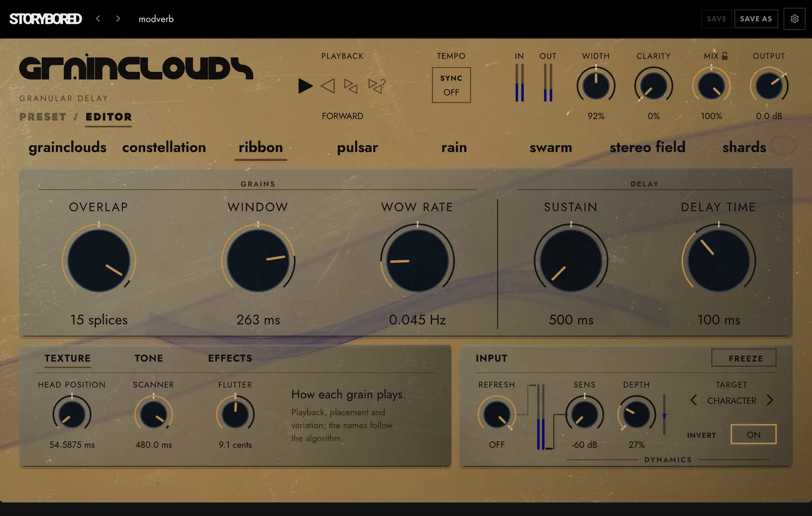Screen dimensions: 812x516
Task: Click the FLUTTER knob
Action: coord(235,414)
